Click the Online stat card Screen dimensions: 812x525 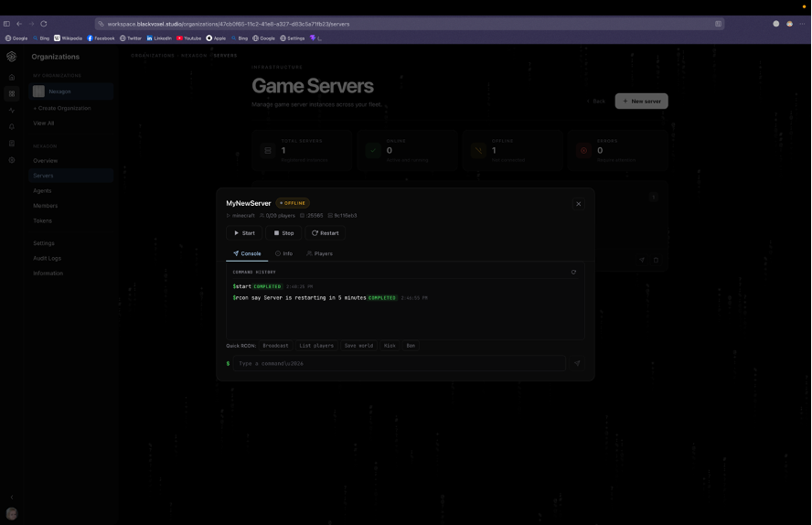point(407,150)
